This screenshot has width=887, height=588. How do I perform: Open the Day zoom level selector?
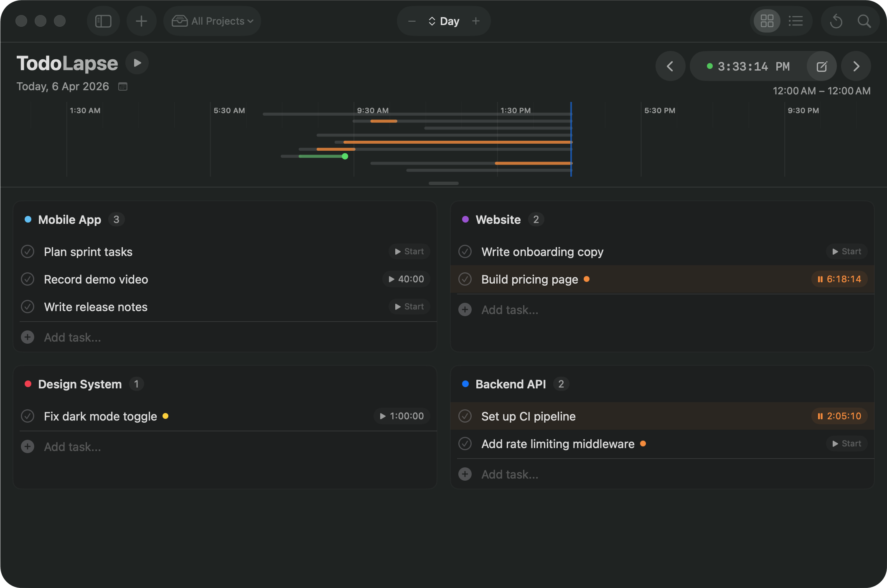[x=444, y=21]
